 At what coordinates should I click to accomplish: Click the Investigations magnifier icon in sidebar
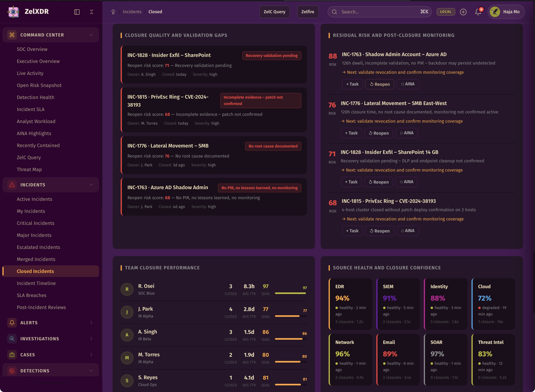click(x=12, y=339)
